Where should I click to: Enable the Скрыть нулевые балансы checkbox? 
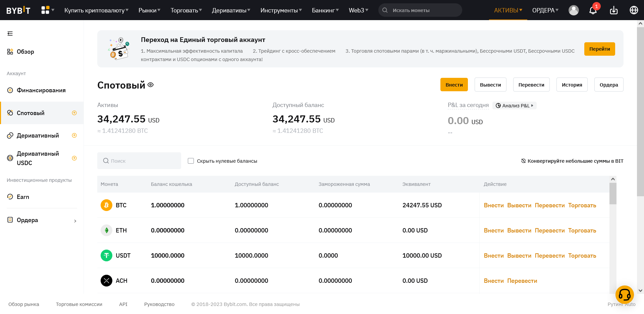pyautogui.click(x=191, y=161)
